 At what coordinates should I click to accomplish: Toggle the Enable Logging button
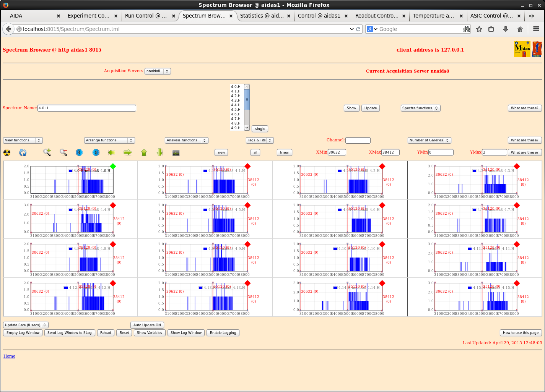click(223, 333)
